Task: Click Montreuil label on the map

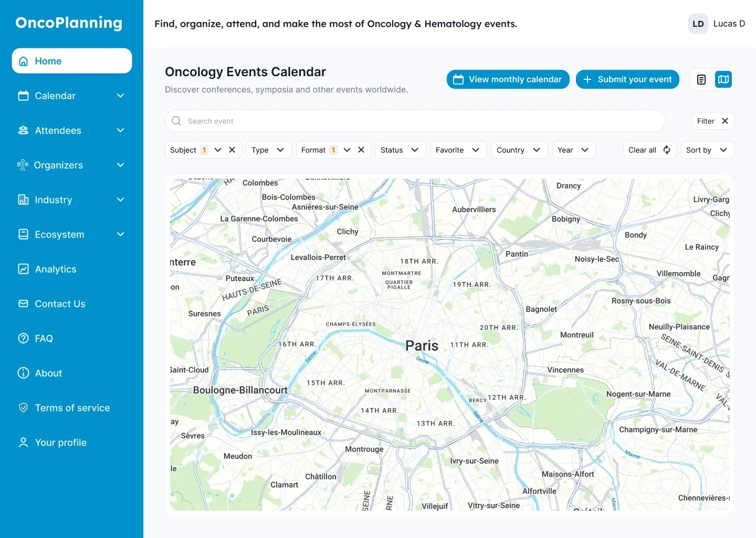Action: point(577,335)
